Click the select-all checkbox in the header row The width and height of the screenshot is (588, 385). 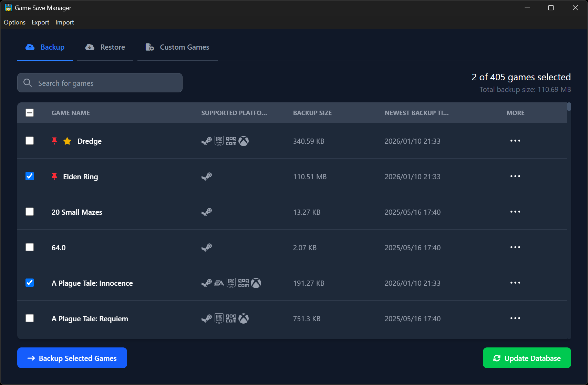[30, 112]
